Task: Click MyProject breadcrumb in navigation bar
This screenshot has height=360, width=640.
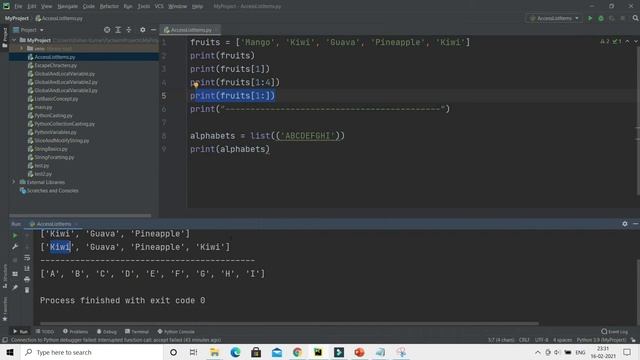Action: [x=17, y=18]
